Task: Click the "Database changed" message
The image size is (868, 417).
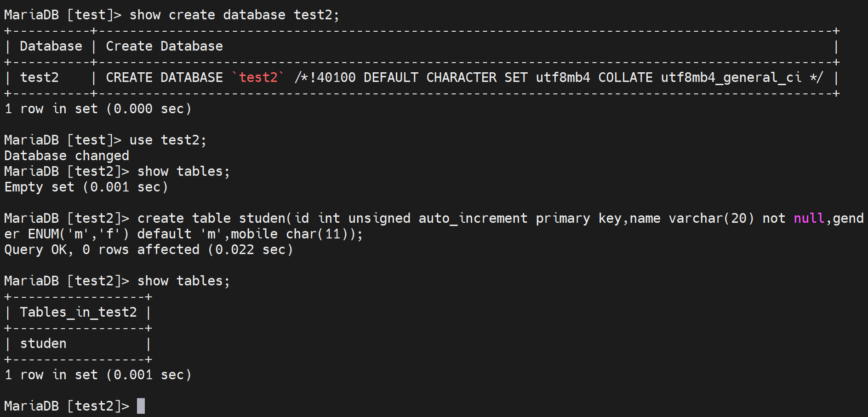Action: coord(67,156)
